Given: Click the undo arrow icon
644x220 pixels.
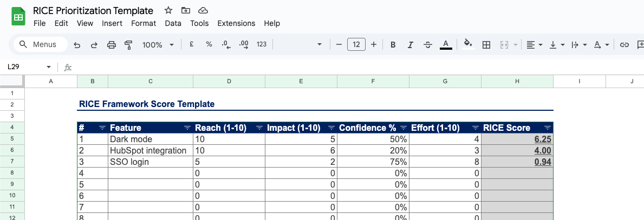Looking at the screenshot, I should (77, 45).
